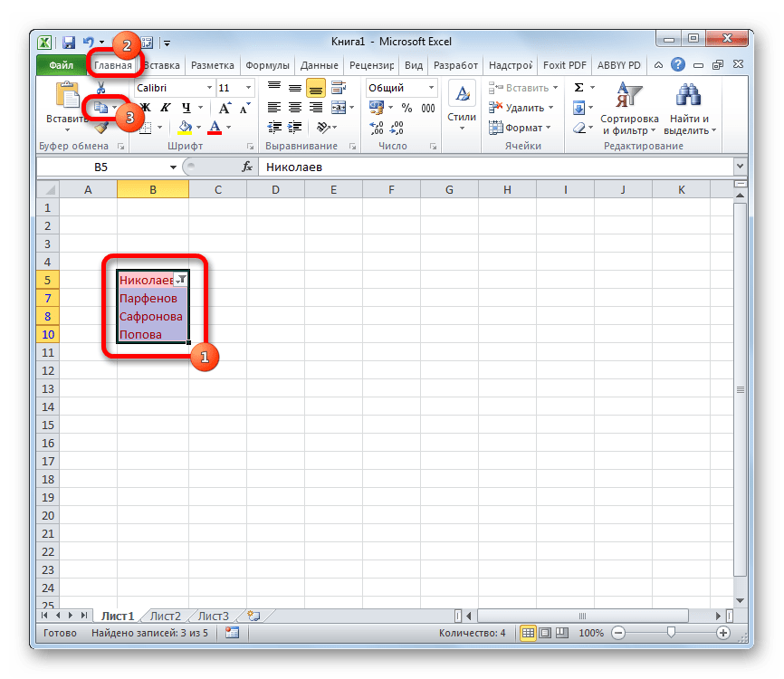Image resolution: width=784 pixels, height=679 pixels.
Task: Open the Файл tab
Action: (61, 65)
